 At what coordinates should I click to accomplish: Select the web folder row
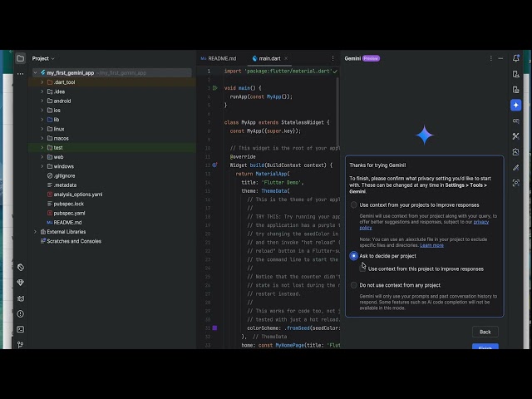click(112, 157)
